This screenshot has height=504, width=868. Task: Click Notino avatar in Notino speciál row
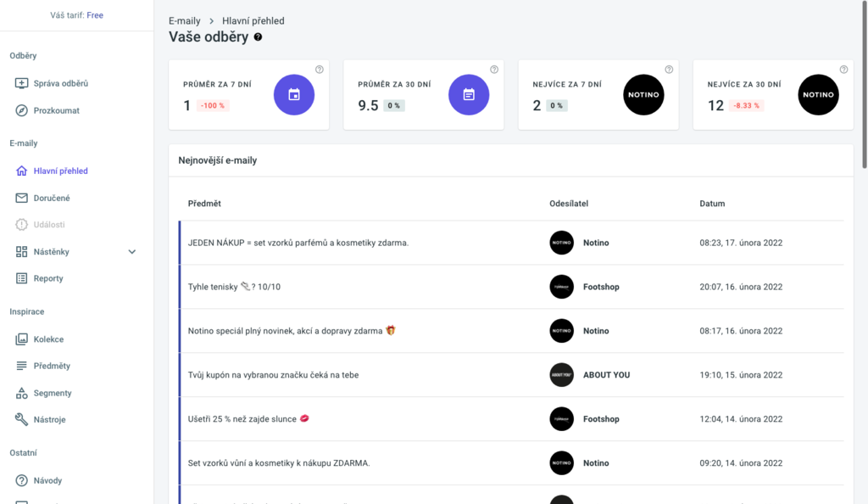561,331
